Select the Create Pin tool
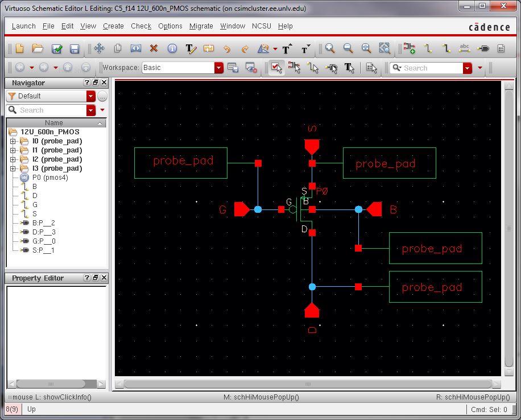The width and height of the screenshot is (521, 420). click(x=483, y=49)
